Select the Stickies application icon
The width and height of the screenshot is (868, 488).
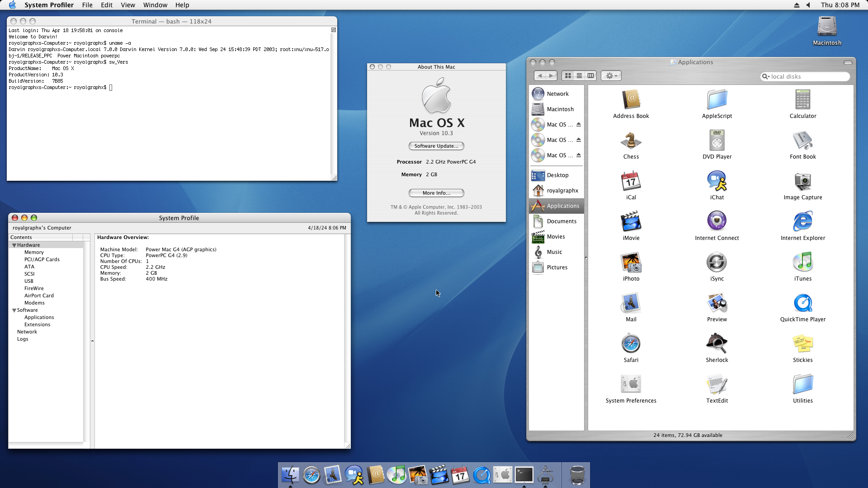click(803, 344)
